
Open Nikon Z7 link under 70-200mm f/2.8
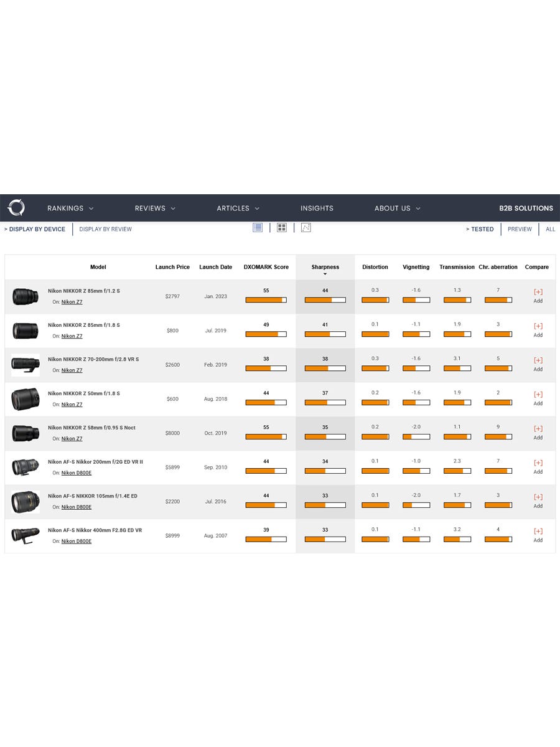[72, 370]
